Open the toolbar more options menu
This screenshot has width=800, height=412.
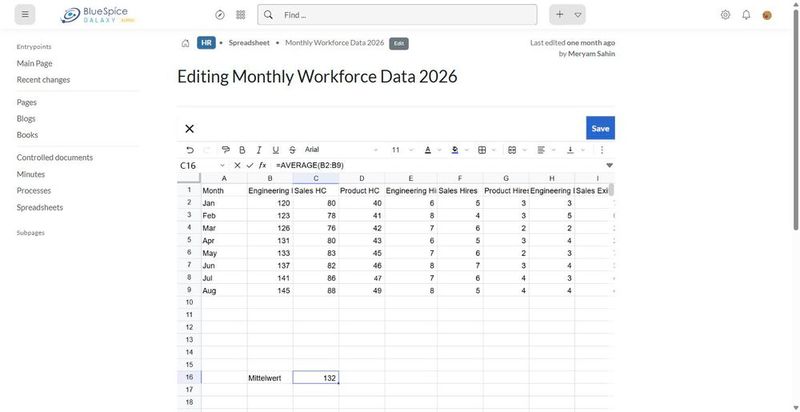(602, 150)
